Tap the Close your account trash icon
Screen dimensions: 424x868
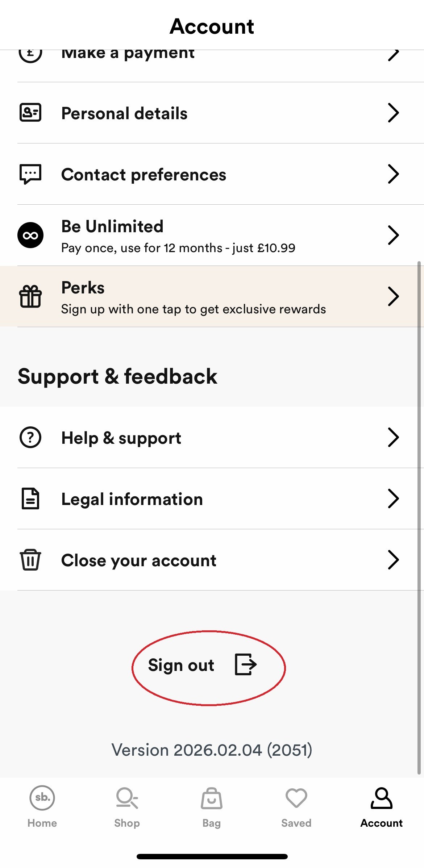pos(30,560)
